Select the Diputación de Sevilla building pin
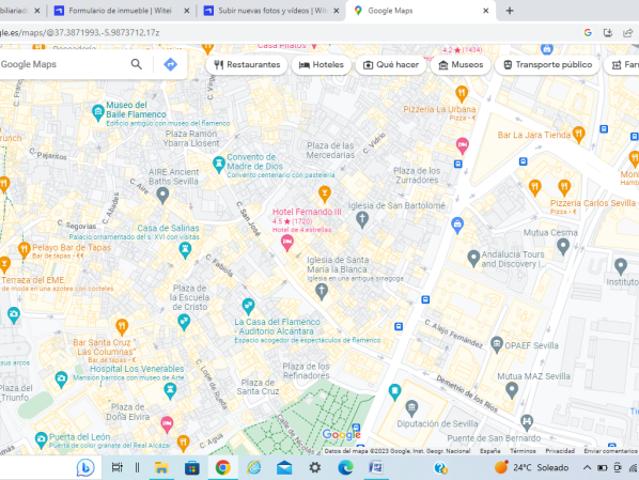Screen dimensions: 639x480 tap(412, 409)
